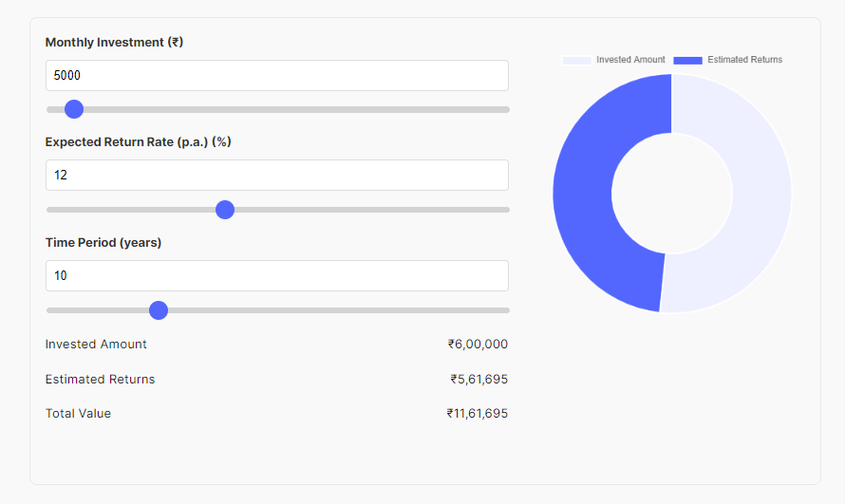Click the Monthly Investment slider handle
Viewport: 845px width, 504px height.
click(x=74, y=109)
